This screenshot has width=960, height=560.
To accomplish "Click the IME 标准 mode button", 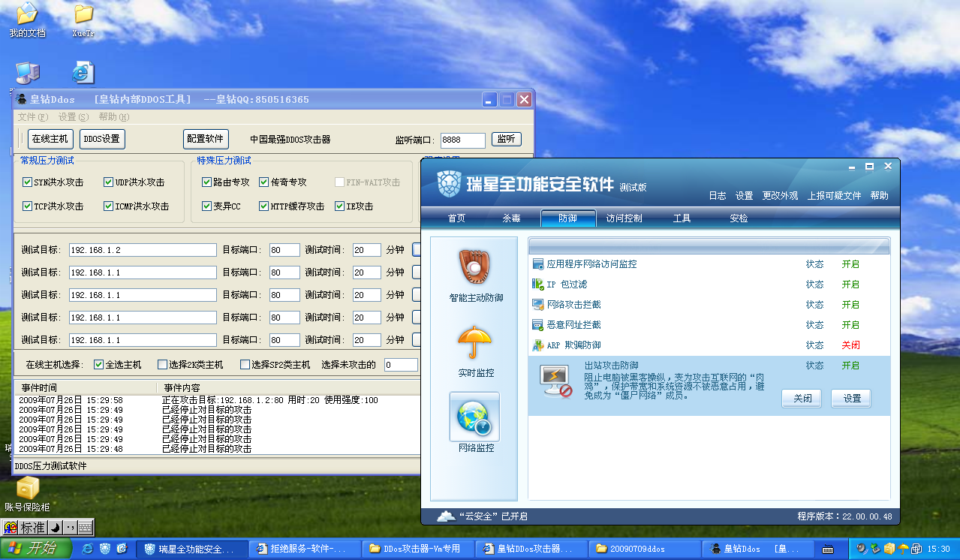I will [32, 528].
